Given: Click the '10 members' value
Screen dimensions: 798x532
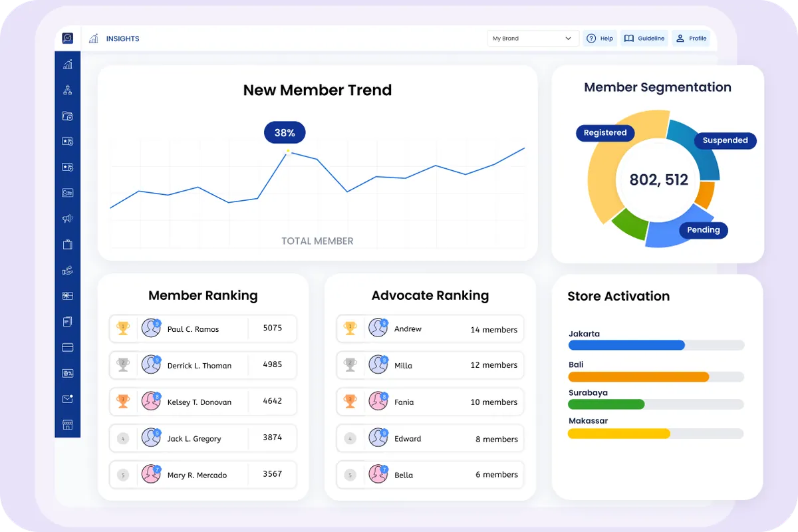Looking at the screenshot, I should pyautogui.click(x=494, y=402).
